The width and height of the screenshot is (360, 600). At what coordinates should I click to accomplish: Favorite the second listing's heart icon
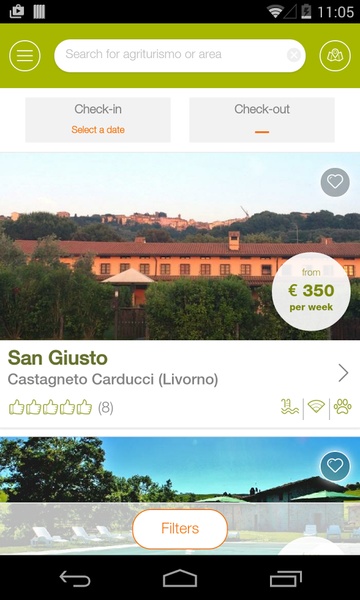coord(335,466)
